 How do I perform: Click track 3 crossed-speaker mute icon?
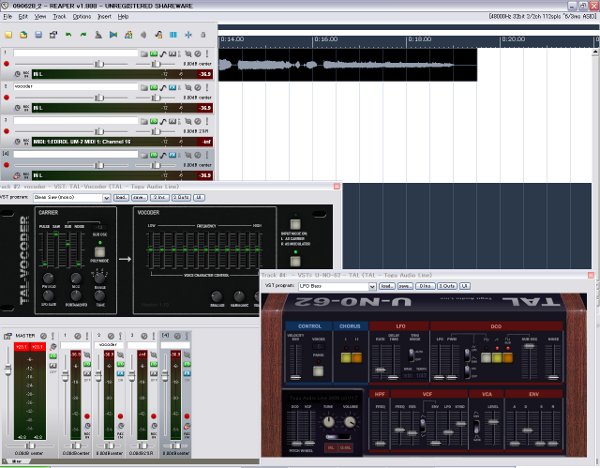click(x=188, y=121)
